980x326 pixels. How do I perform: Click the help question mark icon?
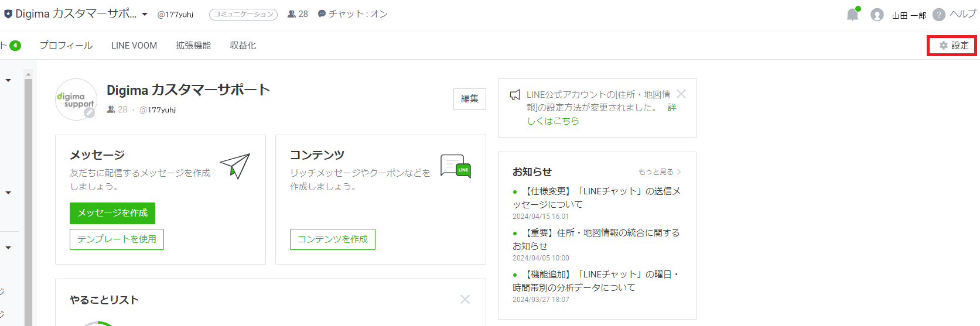click(939, 15)
